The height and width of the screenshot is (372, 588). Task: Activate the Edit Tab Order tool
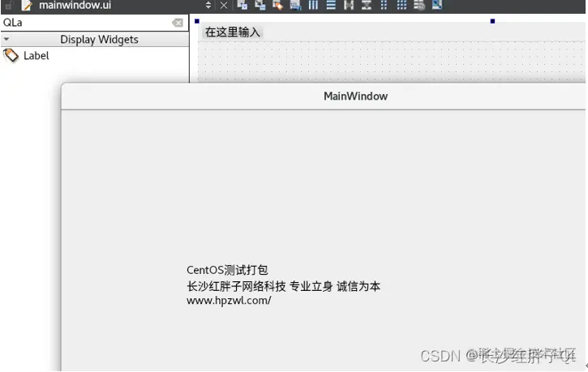(295, 5)
